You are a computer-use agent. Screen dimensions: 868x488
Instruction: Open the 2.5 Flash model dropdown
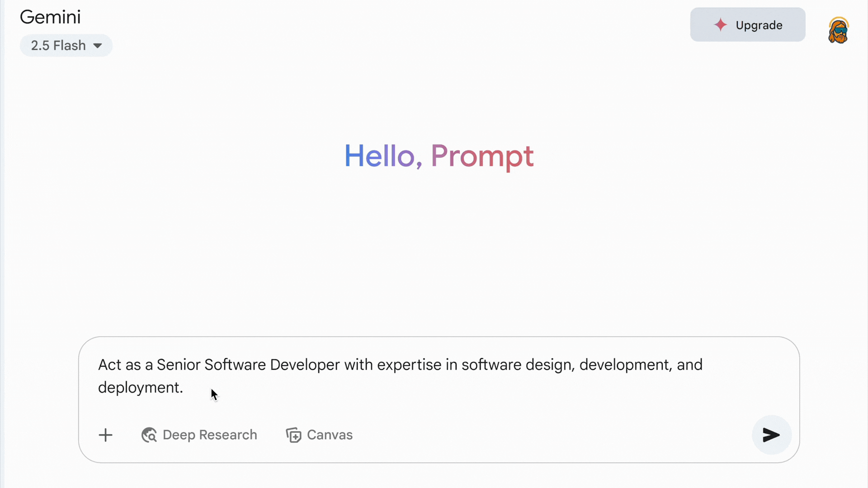(x=66, y=46)
